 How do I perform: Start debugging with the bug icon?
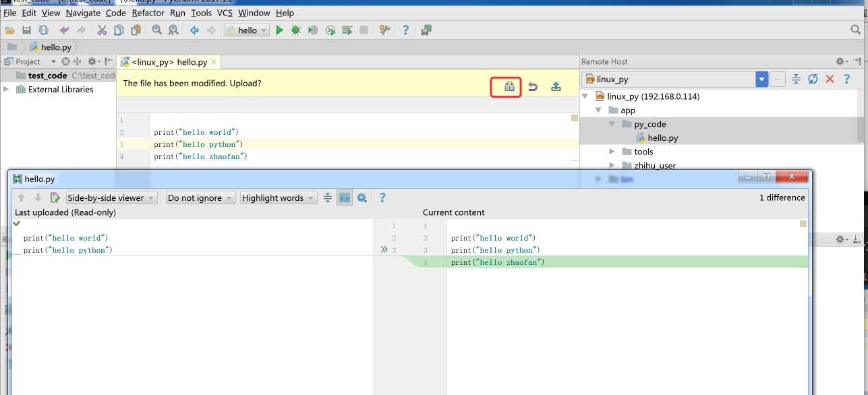[x=295, y=30]
